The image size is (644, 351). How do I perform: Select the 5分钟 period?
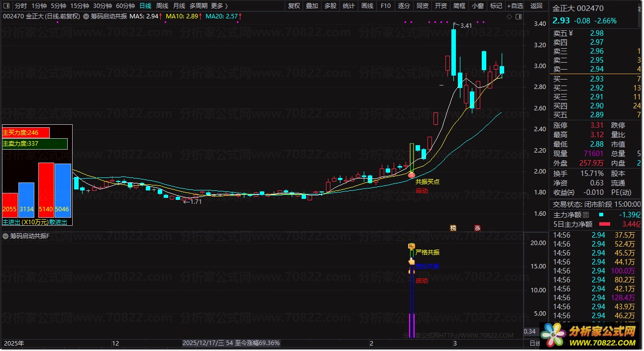(x=58, y=6)
